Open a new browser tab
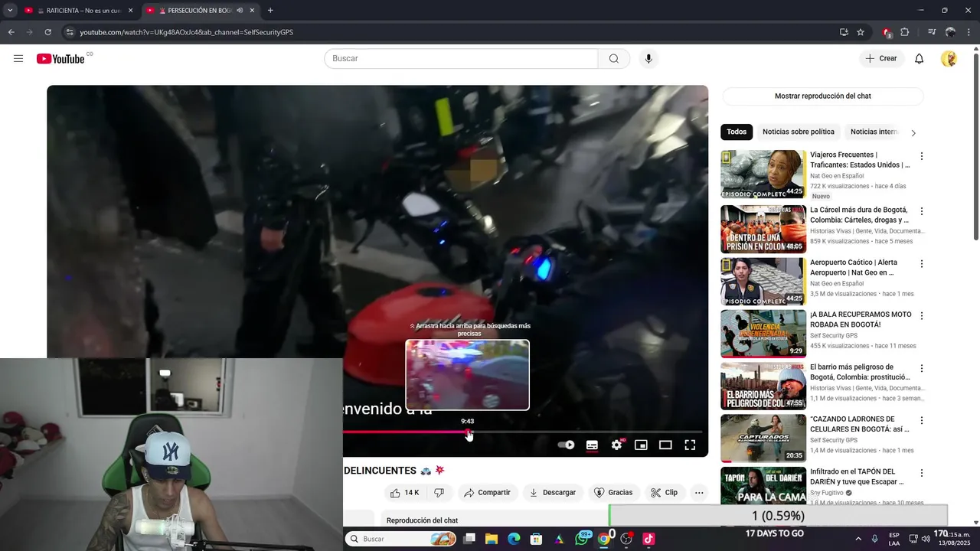980x551 pixels. tap(270, 11)
